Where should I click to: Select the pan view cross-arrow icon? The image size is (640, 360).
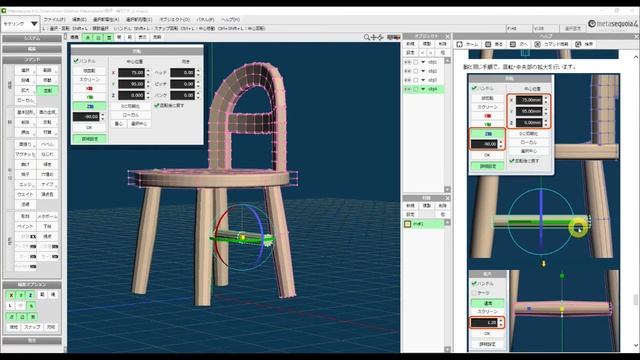pyautogui.click(x=374, y=37)
